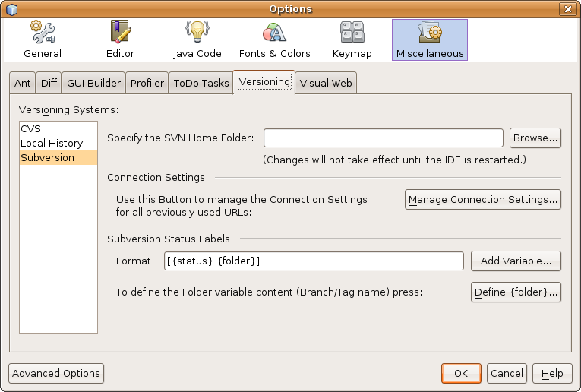Open the ToDo Tasks tab
The image size is (581, 392).
(x=201, y=83)
